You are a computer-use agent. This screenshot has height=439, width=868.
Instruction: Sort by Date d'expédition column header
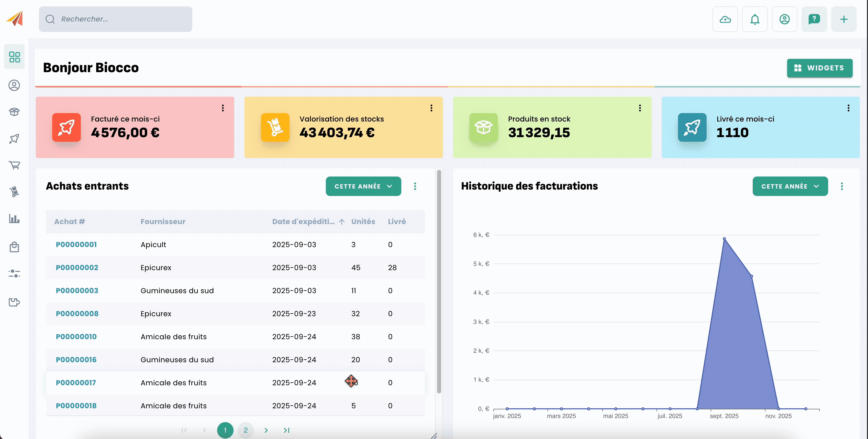(303, 222)
